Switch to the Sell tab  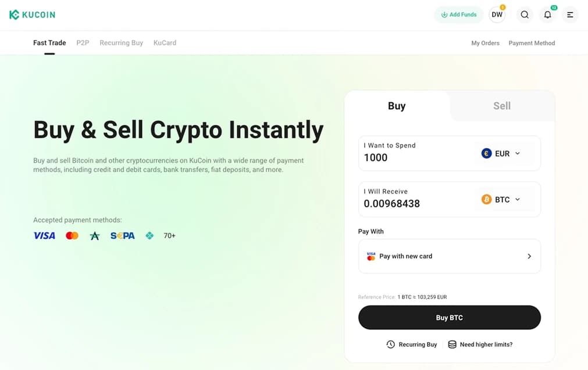(x=501, y=106)
